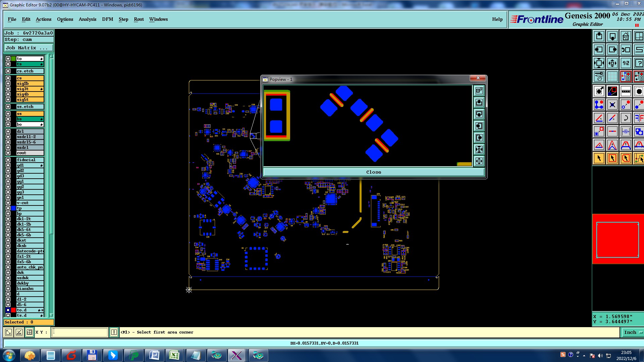Click the Windows Start button

pos(9,355)
